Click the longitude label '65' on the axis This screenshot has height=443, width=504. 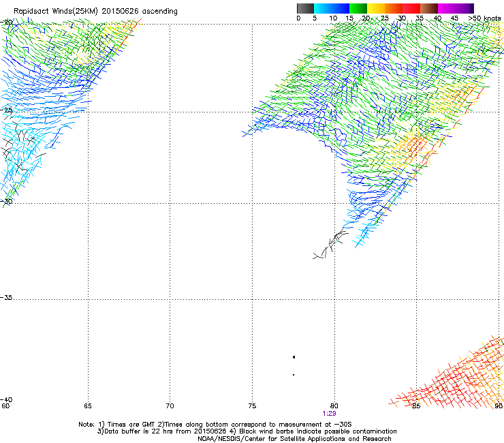click(x=88, y=406)
